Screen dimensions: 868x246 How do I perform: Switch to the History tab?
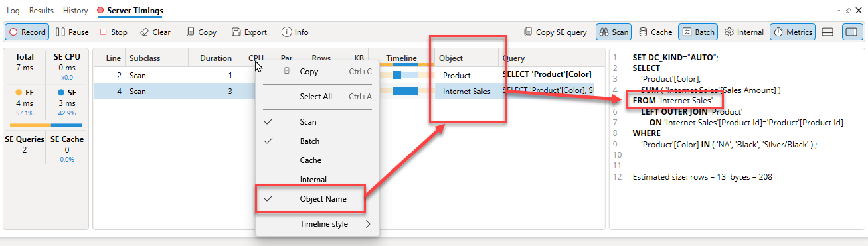(75, 11)
